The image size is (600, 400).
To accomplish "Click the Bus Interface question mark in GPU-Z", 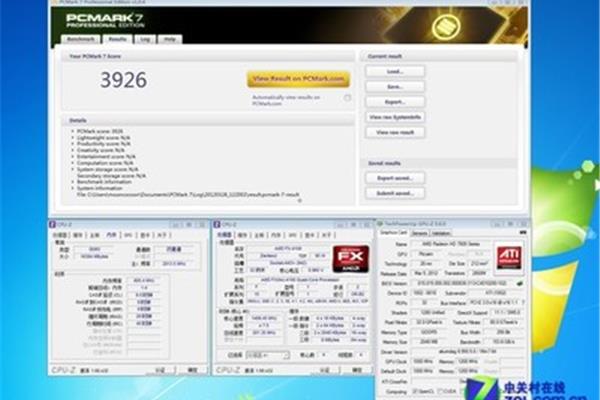I will [522, 302].
